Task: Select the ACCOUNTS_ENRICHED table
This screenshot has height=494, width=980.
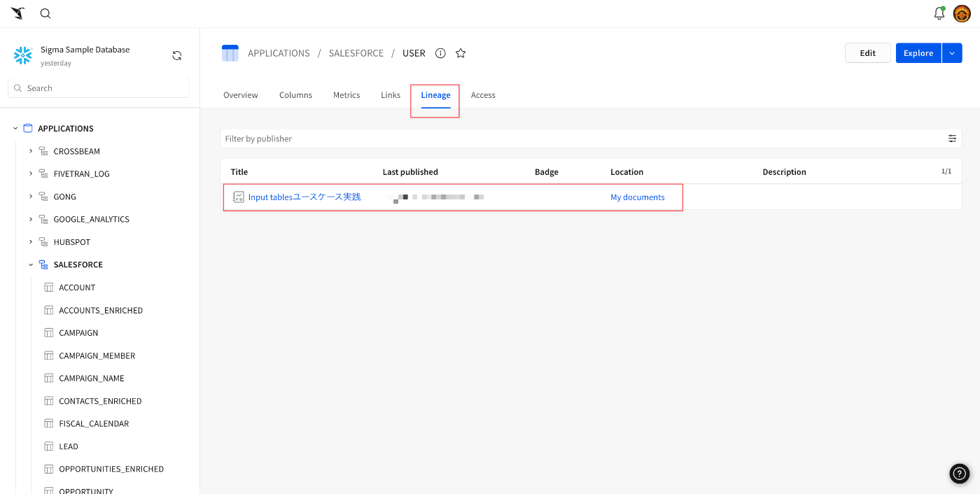Action: click(101, 311)
